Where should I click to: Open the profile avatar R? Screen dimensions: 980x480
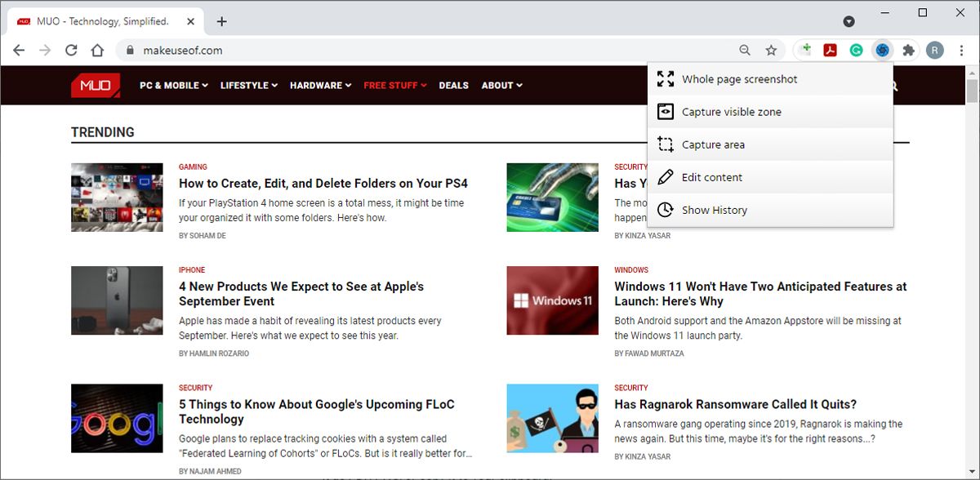935,51
